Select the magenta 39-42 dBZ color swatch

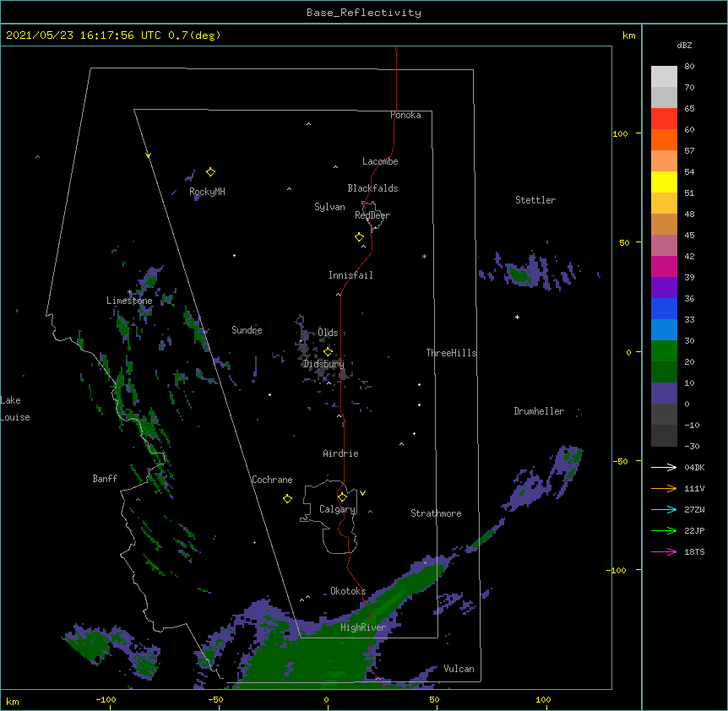(664, 267)
